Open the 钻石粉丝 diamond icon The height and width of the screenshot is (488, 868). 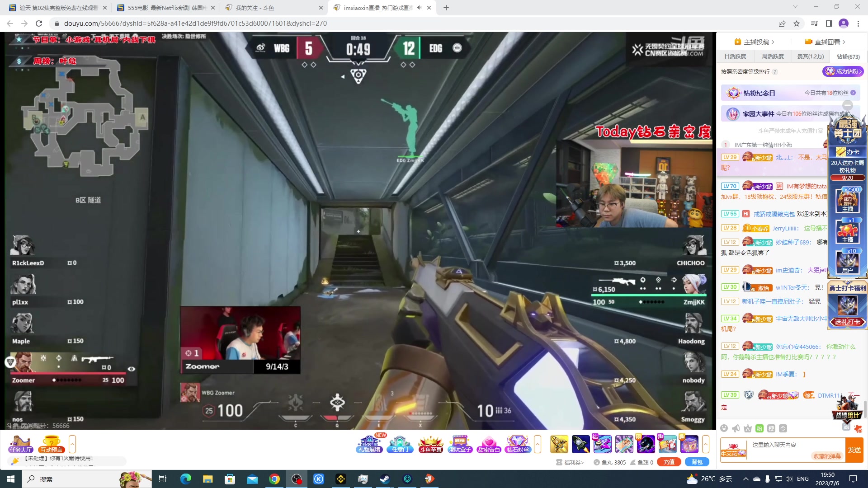[x=518, y=444]
